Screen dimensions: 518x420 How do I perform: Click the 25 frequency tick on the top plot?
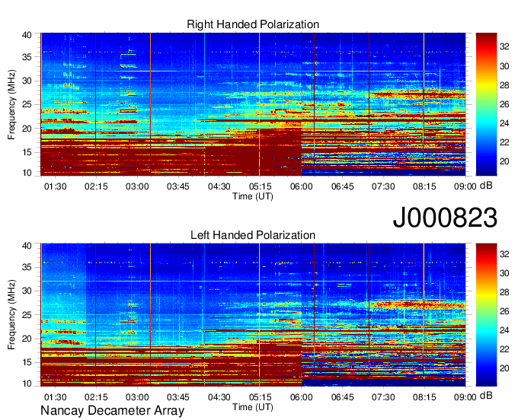click(27, 104)
